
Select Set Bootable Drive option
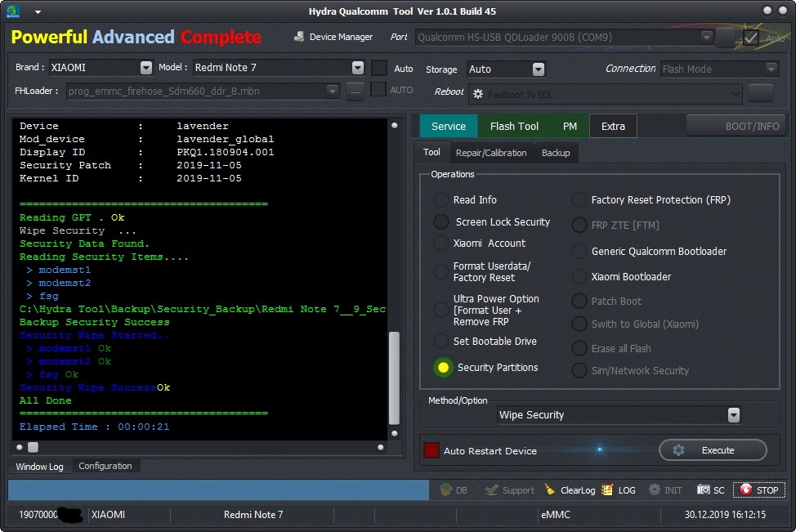[440, 341]
